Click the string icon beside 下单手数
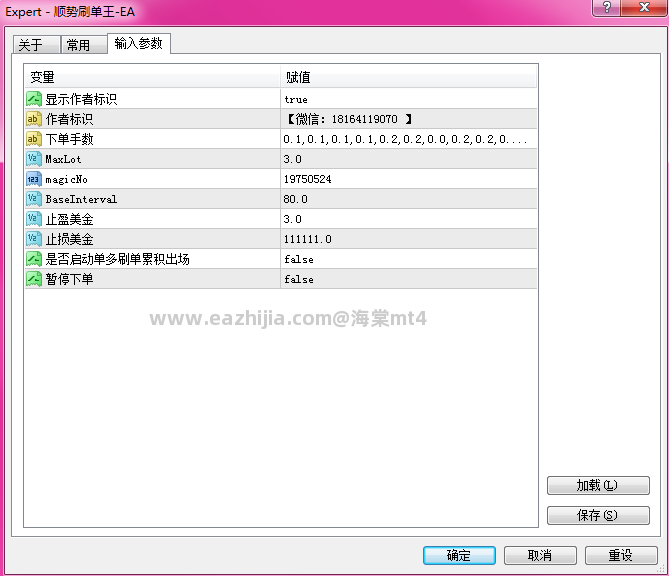 tap(34, 139)
